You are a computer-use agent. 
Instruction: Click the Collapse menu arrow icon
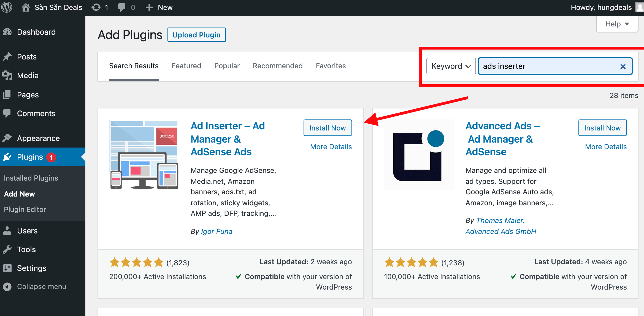point(7,287)
